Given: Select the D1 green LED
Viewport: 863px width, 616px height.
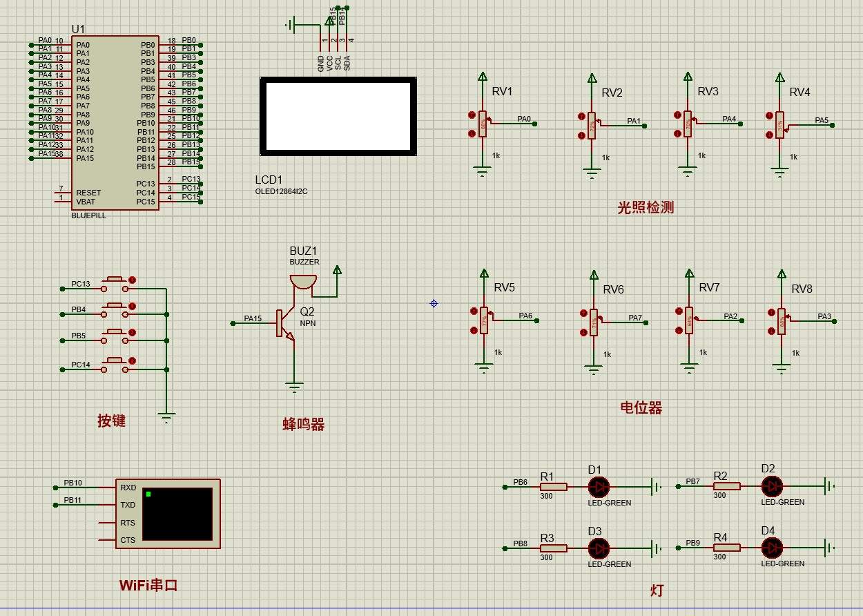Looking at the screenshot, I should click(x=598, y=487).
